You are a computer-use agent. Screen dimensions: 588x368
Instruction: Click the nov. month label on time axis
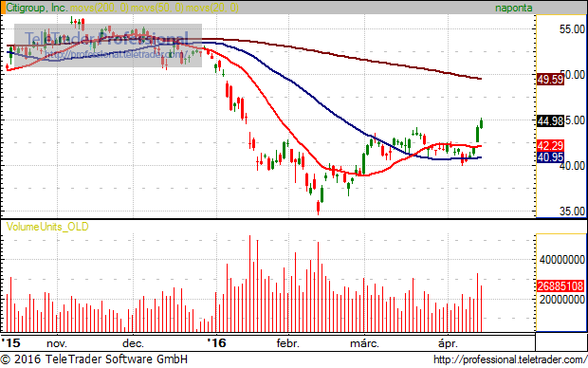pos(57,343)
